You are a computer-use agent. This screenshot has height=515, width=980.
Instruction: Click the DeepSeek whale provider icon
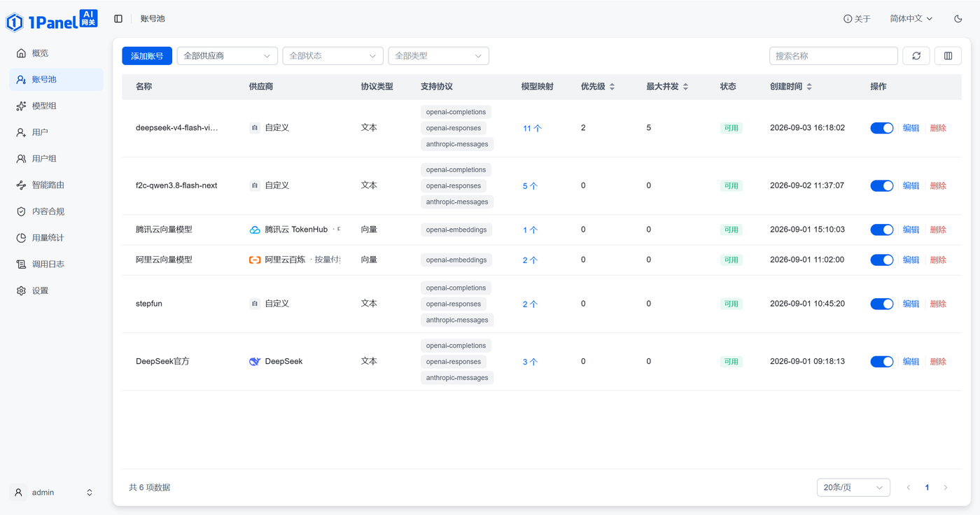click(255, 362)
